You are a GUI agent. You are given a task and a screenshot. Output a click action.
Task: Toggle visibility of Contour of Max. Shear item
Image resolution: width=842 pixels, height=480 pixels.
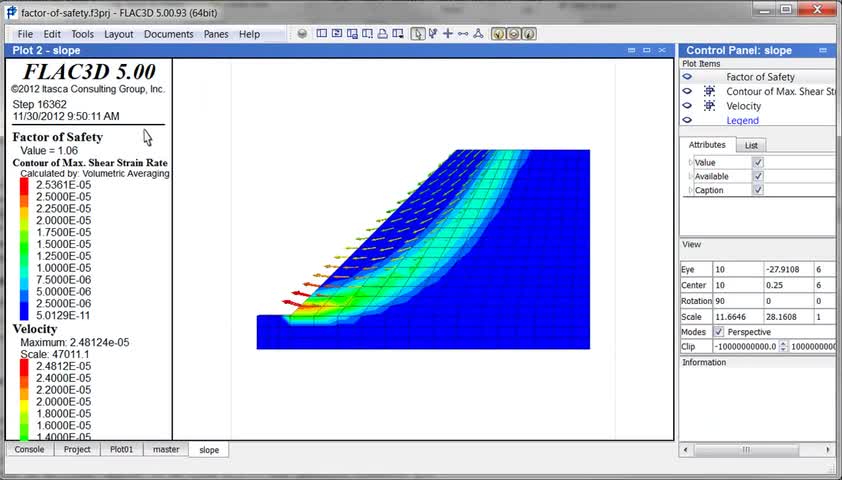[x=687, y=91]
